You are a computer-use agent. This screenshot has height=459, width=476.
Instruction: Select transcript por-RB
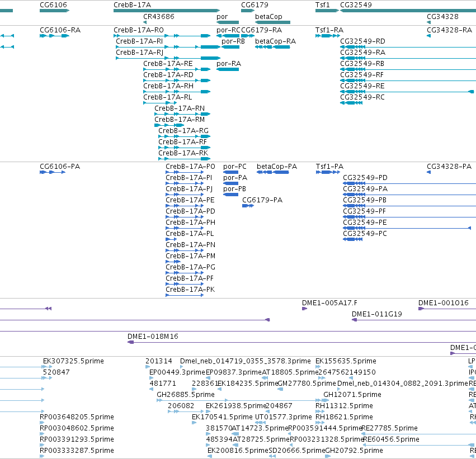230,47
